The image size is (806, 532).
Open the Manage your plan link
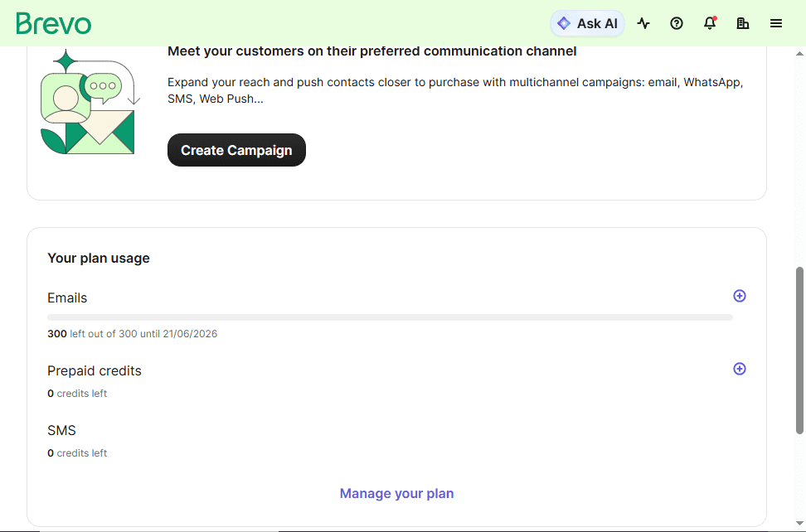pyautogui.click(x=397, y=494)
